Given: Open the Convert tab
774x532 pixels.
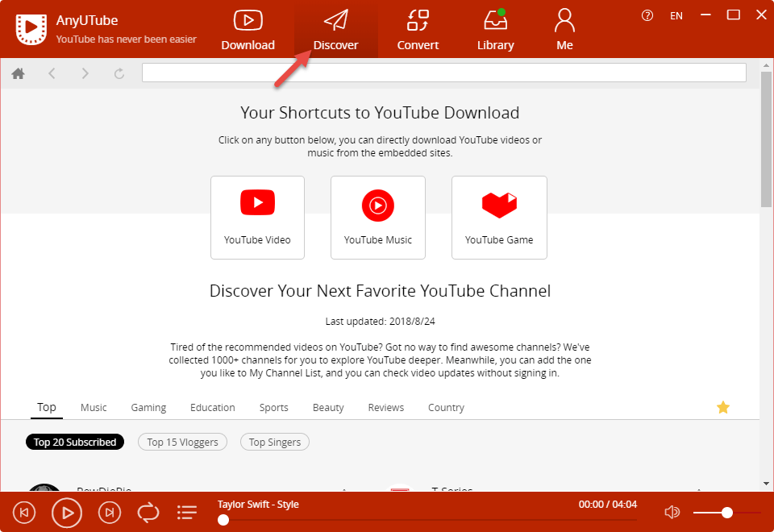Looking at the screenshot, I should [x=418, y=30].
